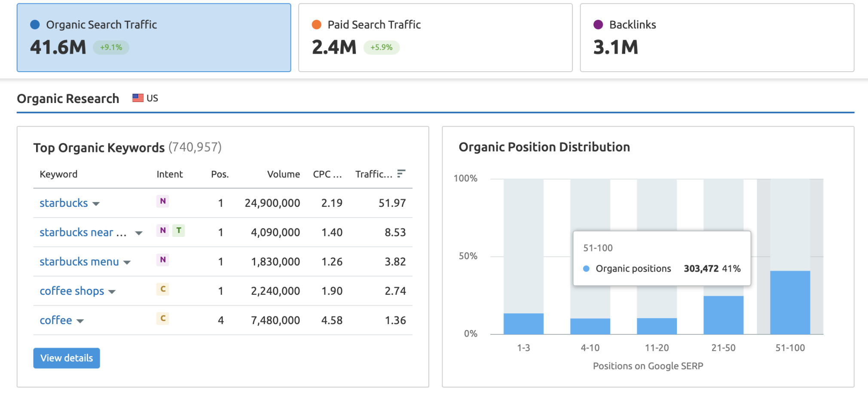
Task: Click the C intent badge for coffee shops
Action: 162,289
